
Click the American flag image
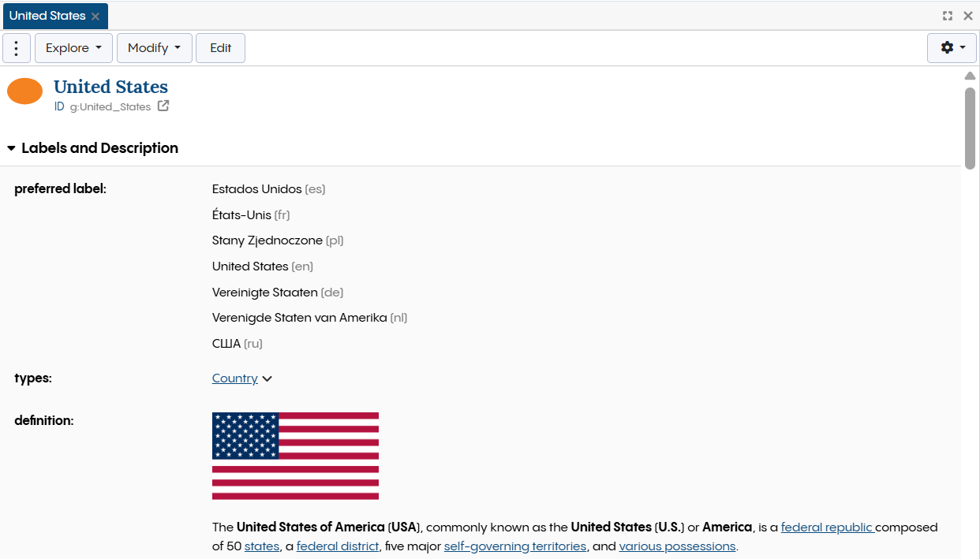click(295, 456)
